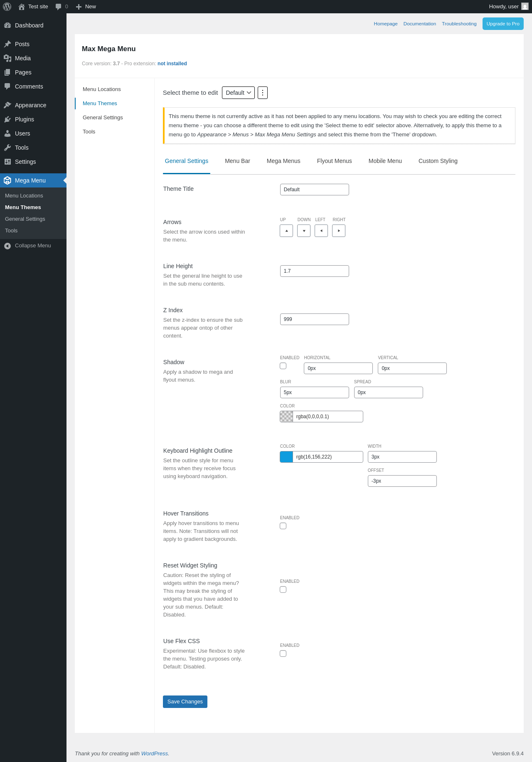Switch to General Settings theme tab
Image resolution: width=532 pixels, height=762 pixels.
(187, 161)
